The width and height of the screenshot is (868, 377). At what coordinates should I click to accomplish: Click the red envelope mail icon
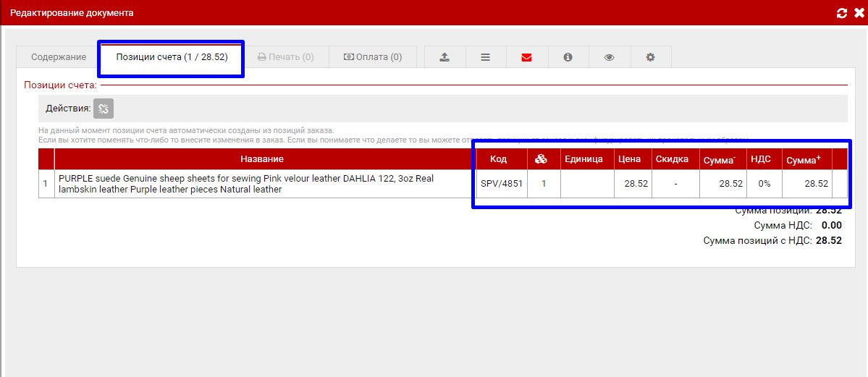point(526,57)
